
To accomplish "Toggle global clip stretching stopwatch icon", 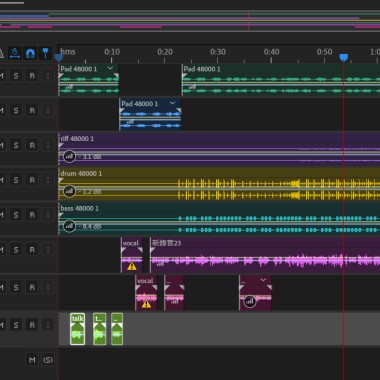I will pos(14,53).
